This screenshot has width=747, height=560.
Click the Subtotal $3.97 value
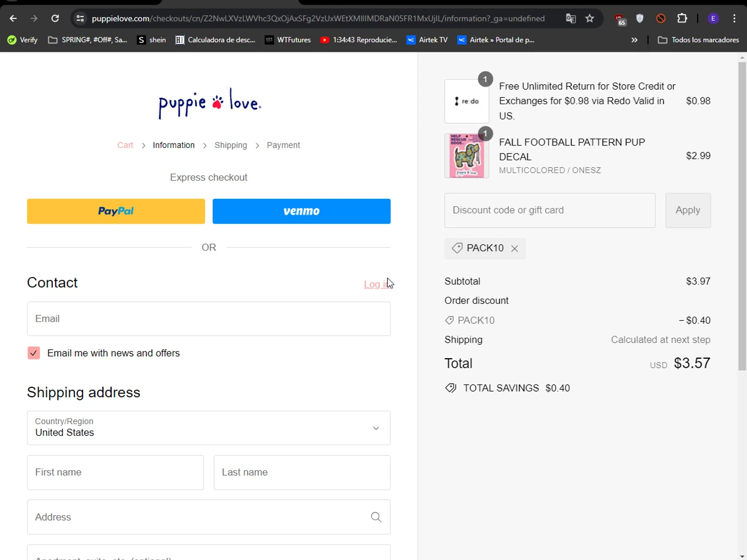(x=698, y=281)
